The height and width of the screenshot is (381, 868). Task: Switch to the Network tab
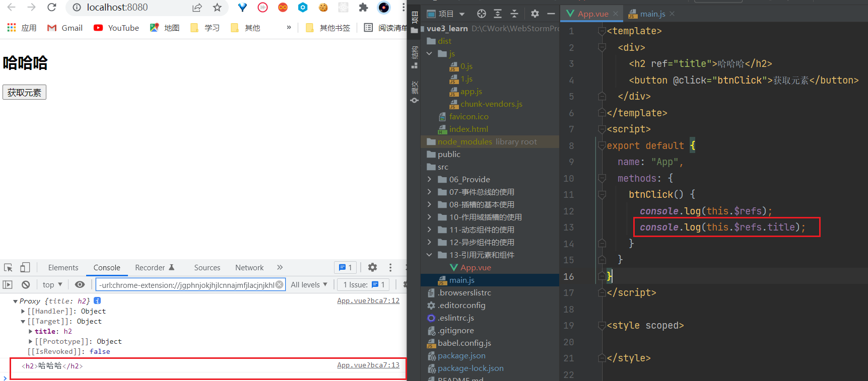tap(249, 267)
